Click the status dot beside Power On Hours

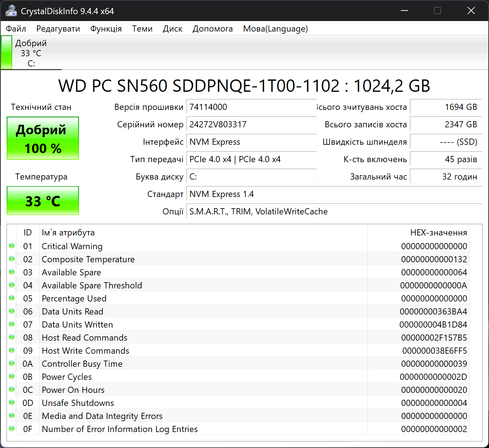(12, 390)
